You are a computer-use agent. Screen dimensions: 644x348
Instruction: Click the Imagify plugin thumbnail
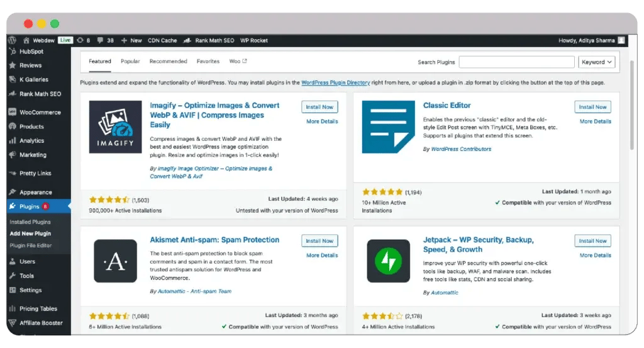coord(116,127)
